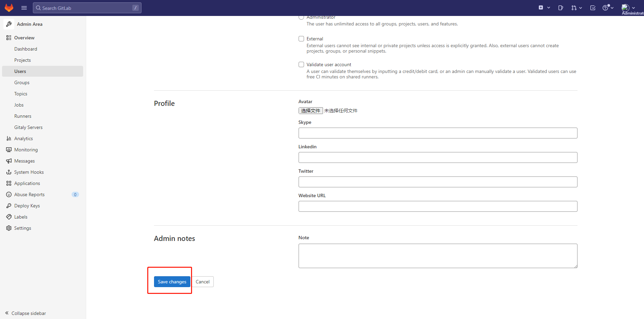The image size is (644, 319).
Task: Open Gitaly Servers in sidebar
Action: click(x=29, y=127)
